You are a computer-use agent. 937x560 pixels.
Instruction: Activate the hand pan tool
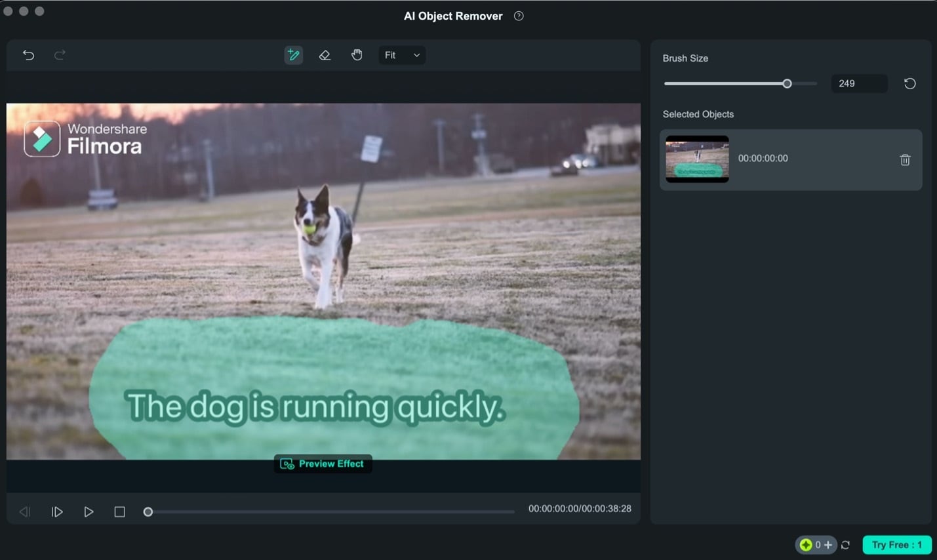point(357,55)
